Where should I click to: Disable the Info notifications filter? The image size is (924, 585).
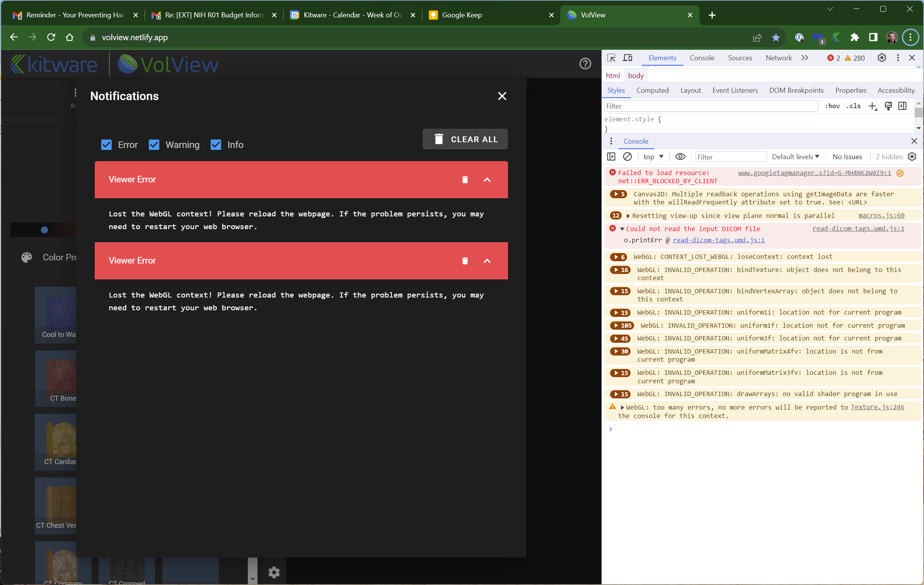[x=216, y=145]
